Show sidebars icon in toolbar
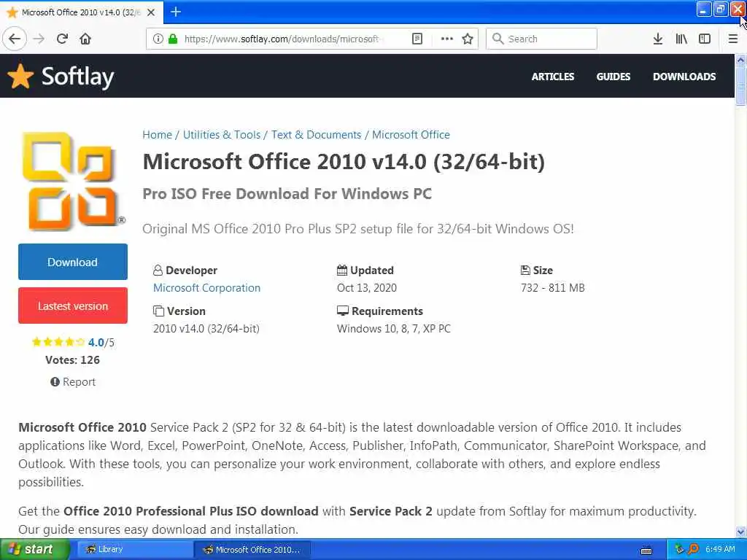Image resolution: width=747 pixels, height=560 pixels. (705, 39)
